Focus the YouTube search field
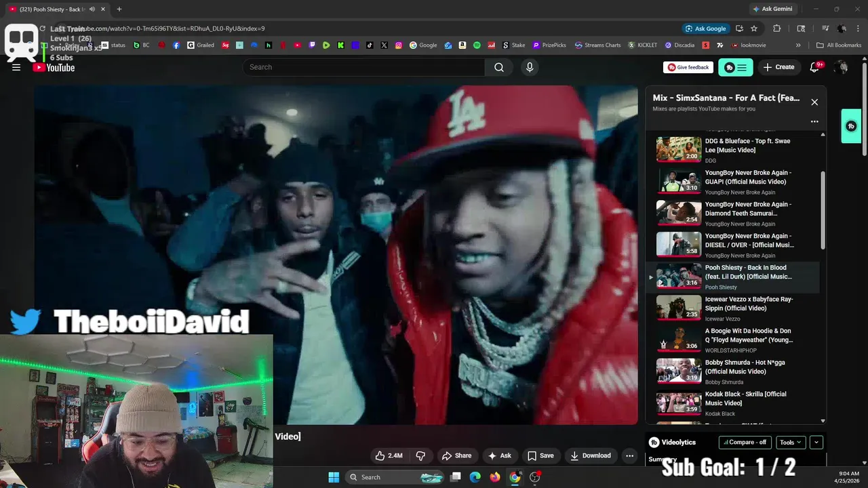This screenshot has height=488, width=868. pos(363,67)
